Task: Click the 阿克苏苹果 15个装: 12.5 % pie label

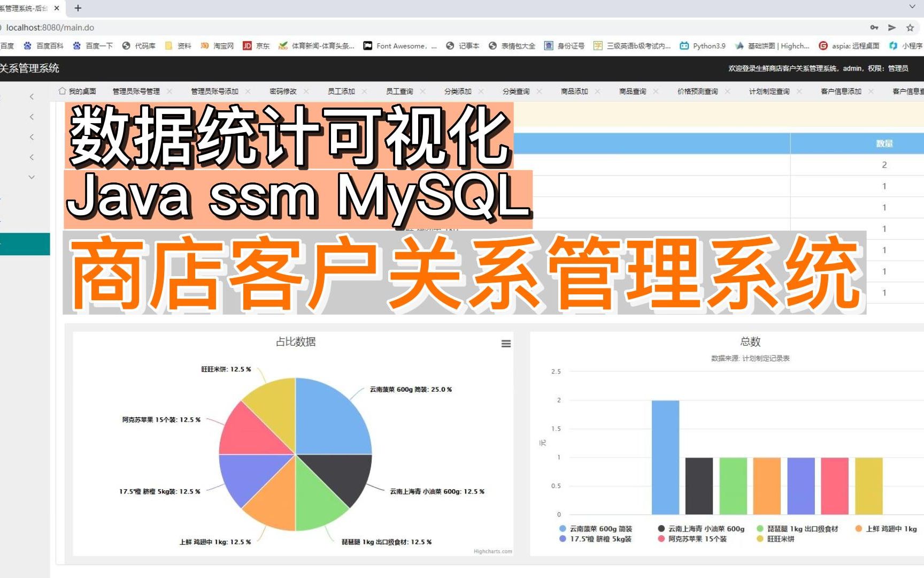Action: pyautogui.click(x=161, y=420)
